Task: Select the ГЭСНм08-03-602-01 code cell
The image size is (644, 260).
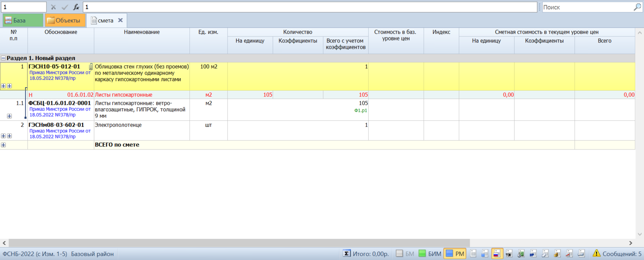Action: pos(61,130)
